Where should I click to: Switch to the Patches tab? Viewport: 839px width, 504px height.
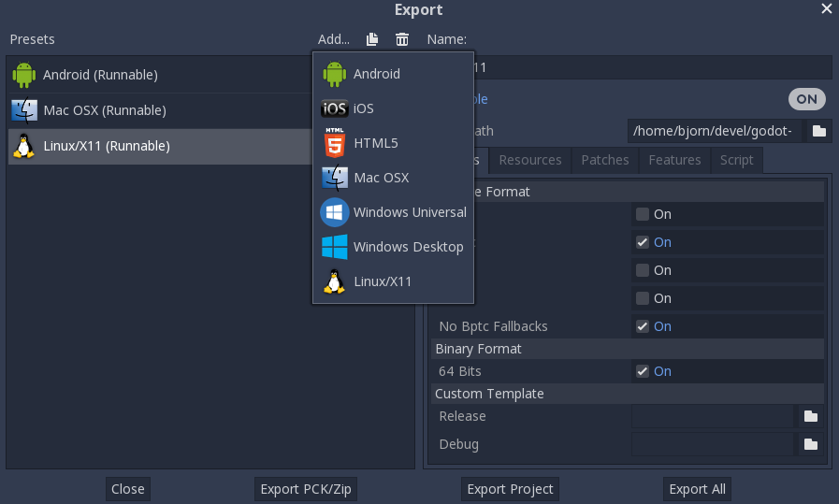[x=605, y=160]
